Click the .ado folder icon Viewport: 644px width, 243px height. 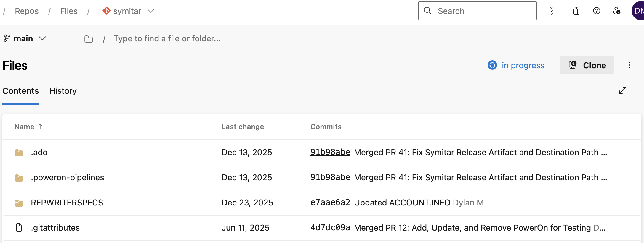coord(19,153)
